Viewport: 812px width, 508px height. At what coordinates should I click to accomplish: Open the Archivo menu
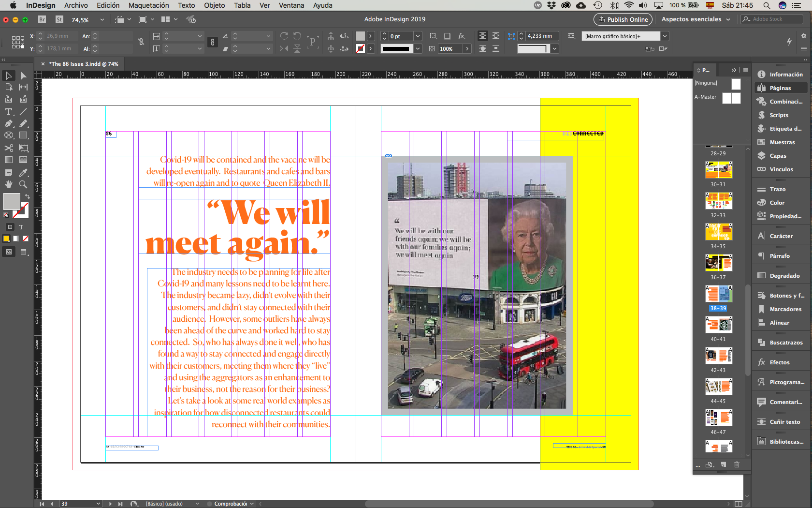(x=76, y=5)
